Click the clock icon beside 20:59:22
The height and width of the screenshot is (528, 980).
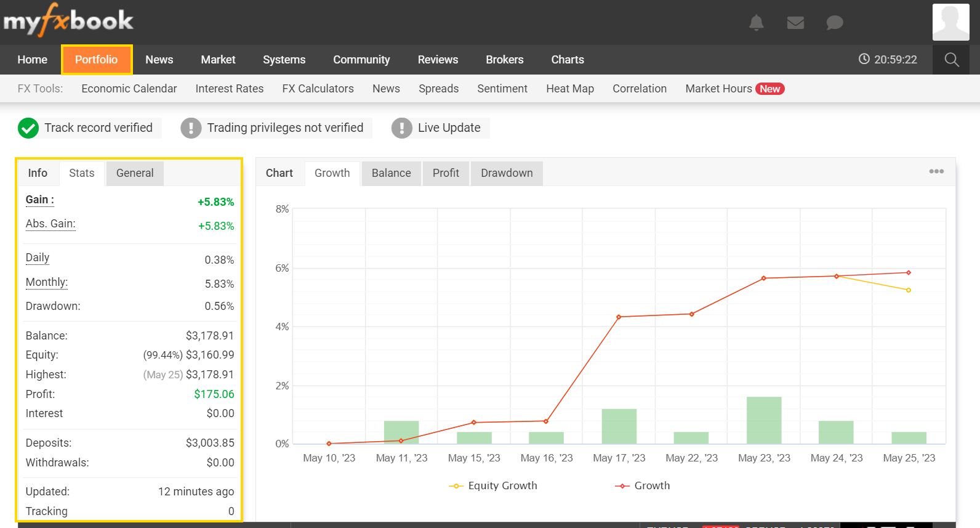pyautogui.click(x=864, y=59)
